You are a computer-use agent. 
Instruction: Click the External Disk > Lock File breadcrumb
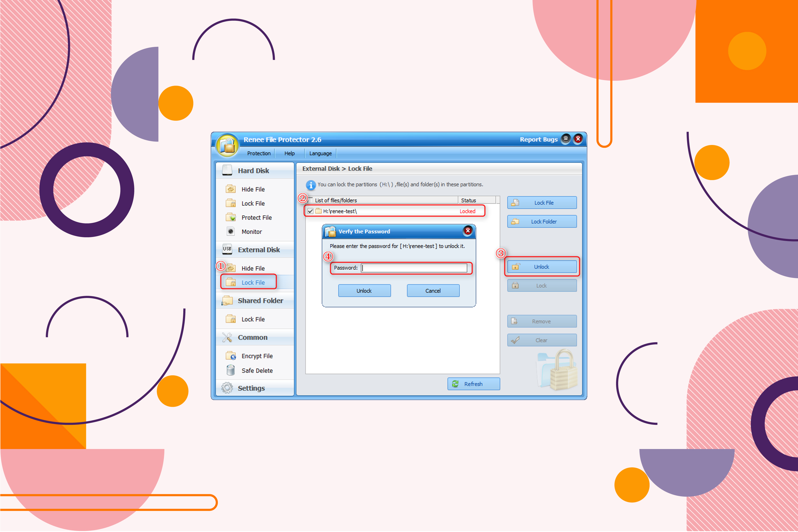click(x=337, y=169)
